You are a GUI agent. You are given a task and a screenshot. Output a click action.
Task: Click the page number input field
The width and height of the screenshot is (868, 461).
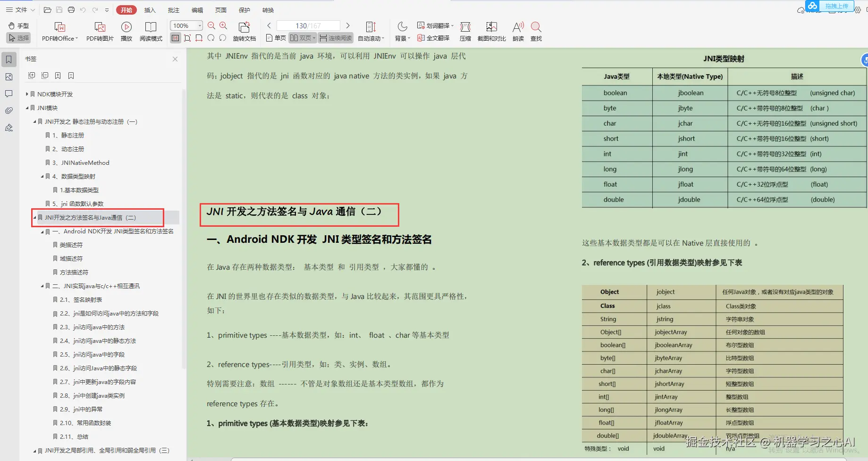pyautogui.click(x=308, y=26)
